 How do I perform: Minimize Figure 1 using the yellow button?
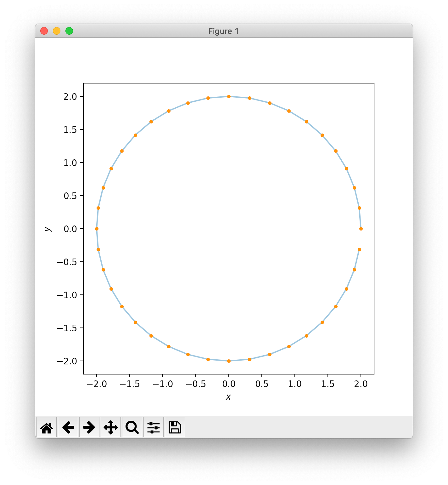point(57,31)
